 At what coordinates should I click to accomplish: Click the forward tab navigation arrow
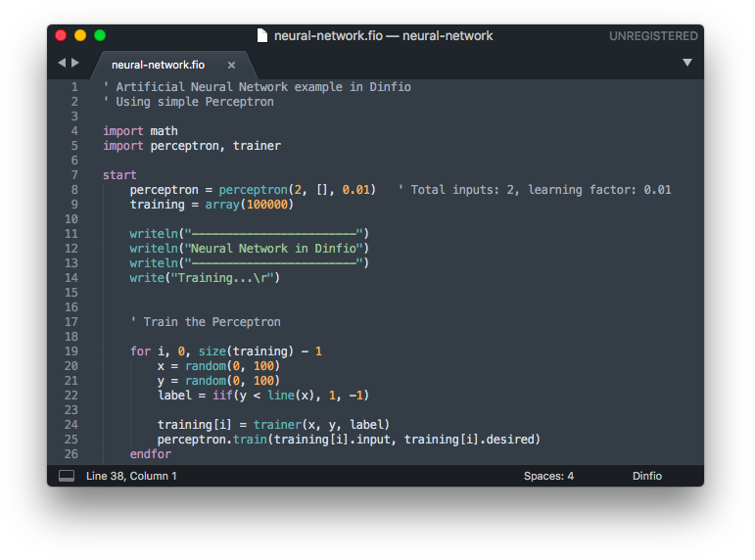[x=75, y=63]
